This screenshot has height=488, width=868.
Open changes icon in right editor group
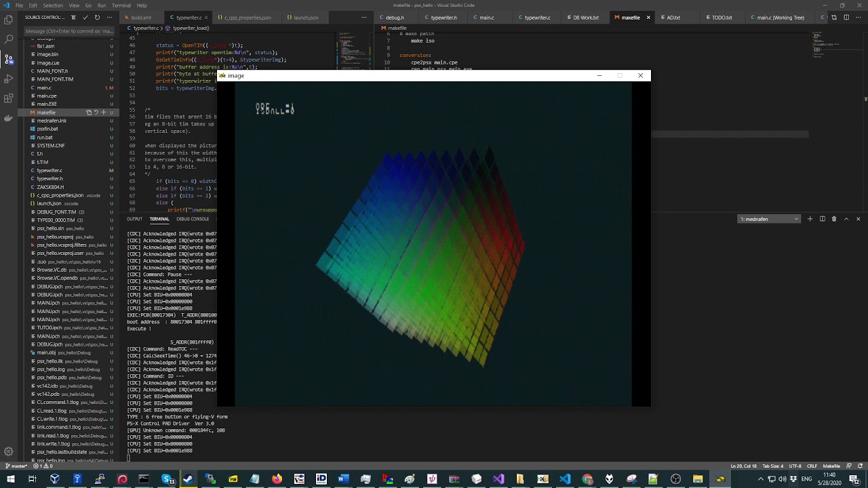pyautogui.click(x=835, y=18)
